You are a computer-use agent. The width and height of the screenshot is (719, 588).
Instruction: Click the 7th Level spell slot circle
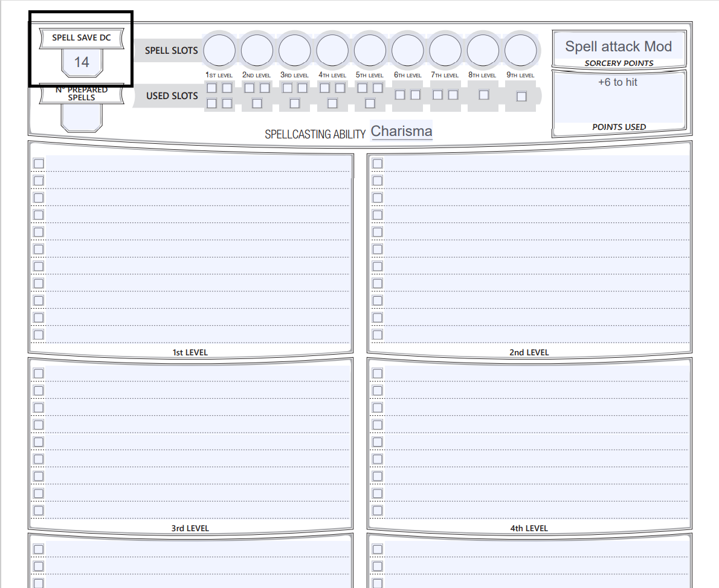pyautogui.click(x=445, y=50)
